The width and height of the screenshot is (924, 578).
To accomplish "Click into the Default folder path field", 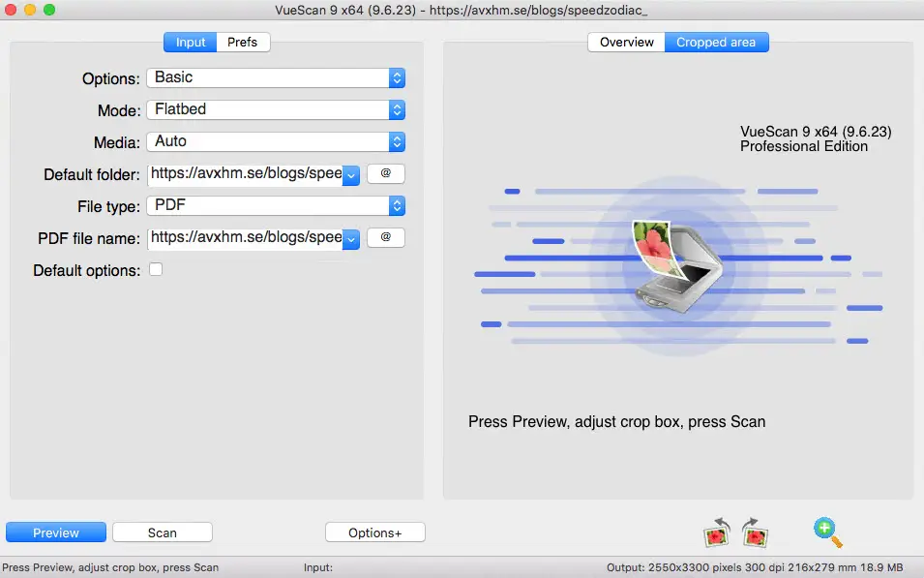I will pyautogui.click(x=245, y=174).
